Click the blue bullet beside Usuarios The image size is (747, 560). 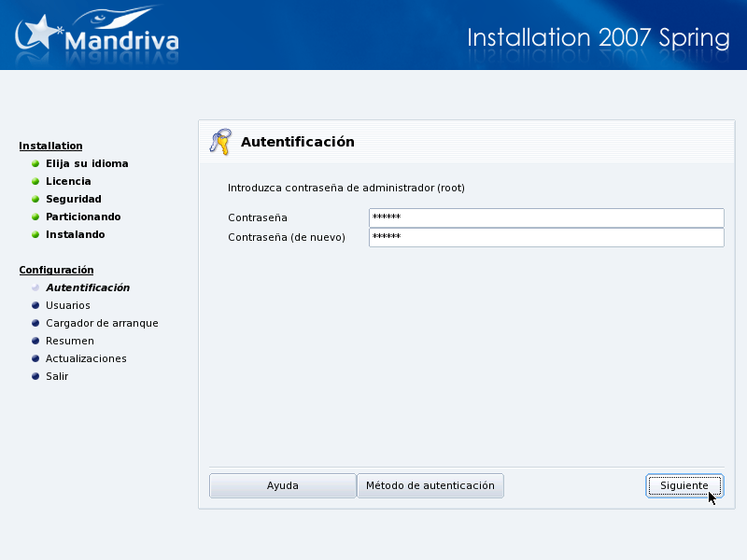tap(35, 305)
